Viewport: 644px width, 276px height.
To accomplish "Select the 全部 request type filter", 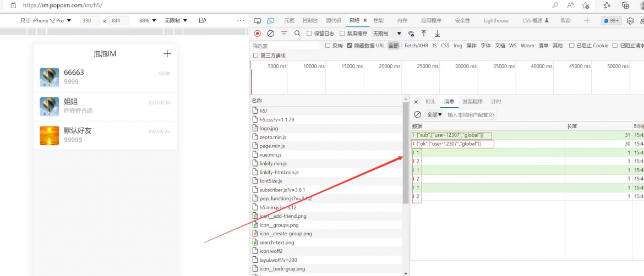I will click(x=393, y=46).
